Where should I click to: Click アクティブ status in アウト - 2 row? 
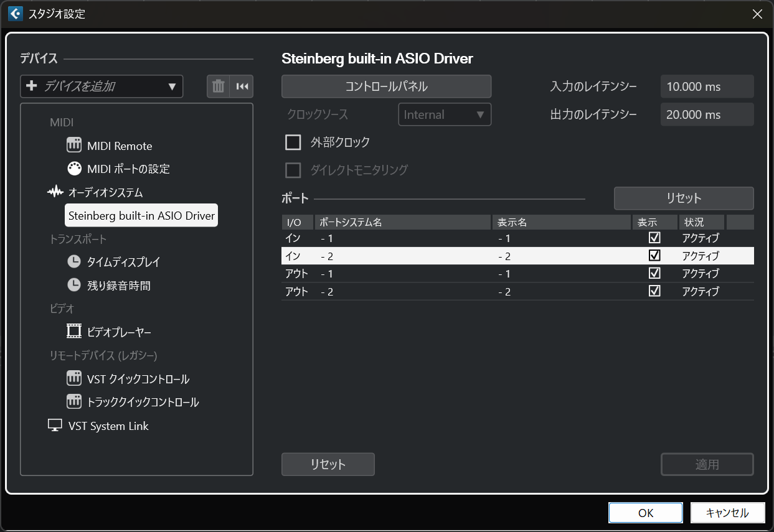pos(701,291)
